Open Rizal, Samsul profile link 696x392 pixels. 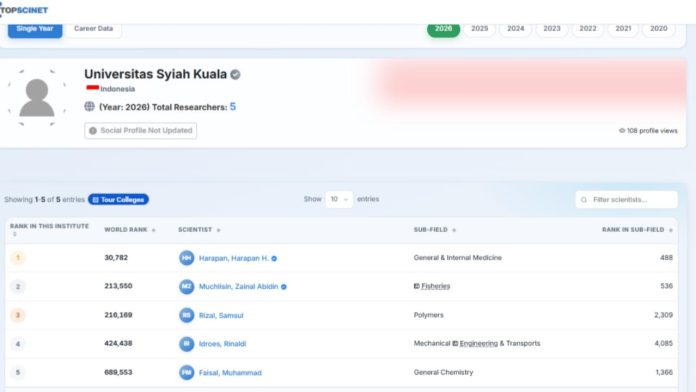(x=221, y=316)
